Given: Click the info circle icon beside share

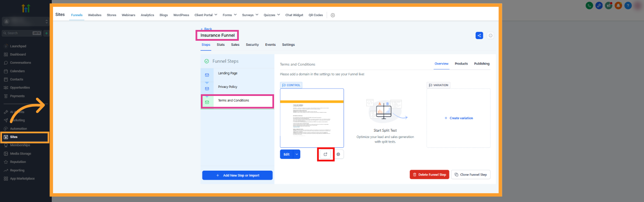Looking at the screenshot, I should point(490,35).
